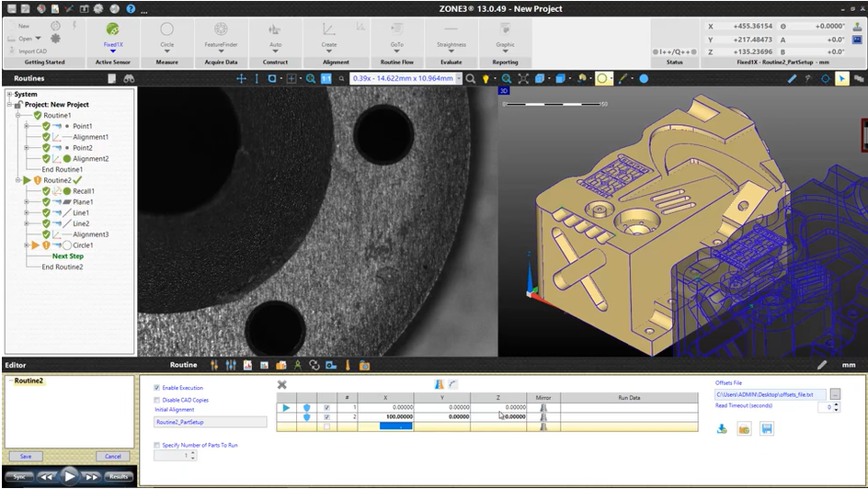This screenshot has height=489, width=868.
Task: Click the save offsets disk icon
Action: 767,428
